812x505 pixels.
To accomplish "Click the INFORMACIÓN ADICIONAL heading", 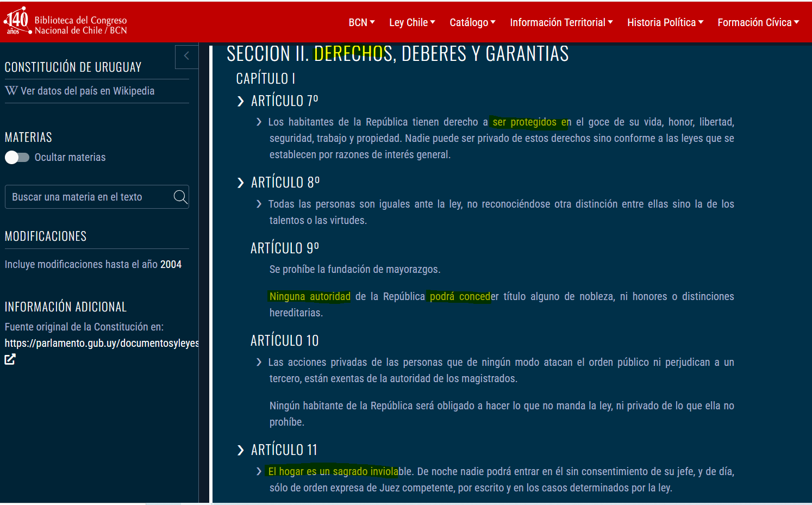I will tap(66, 307).
